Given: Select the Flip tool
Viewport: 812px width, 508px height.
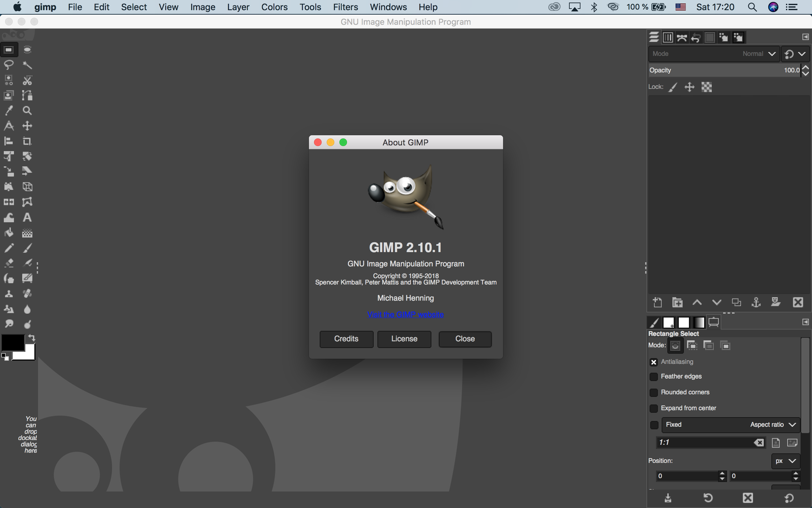Looking at the screenshot, I should coord(9,202).
